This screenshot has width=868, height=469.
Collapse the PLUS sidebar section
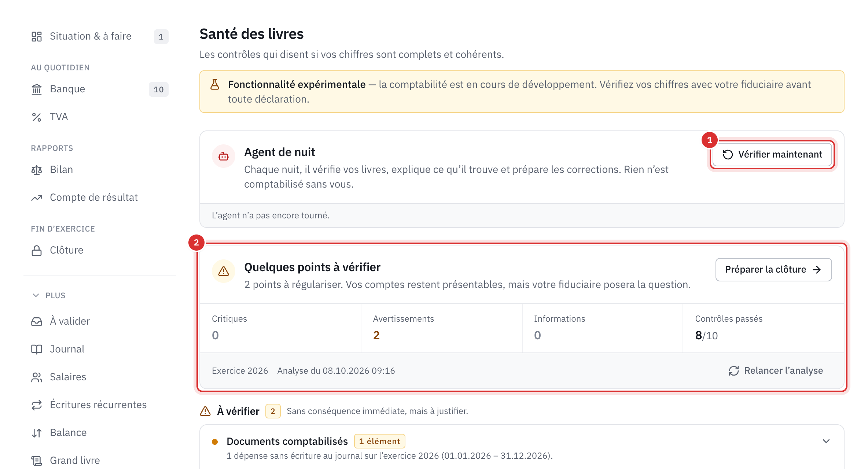(48, 295)
